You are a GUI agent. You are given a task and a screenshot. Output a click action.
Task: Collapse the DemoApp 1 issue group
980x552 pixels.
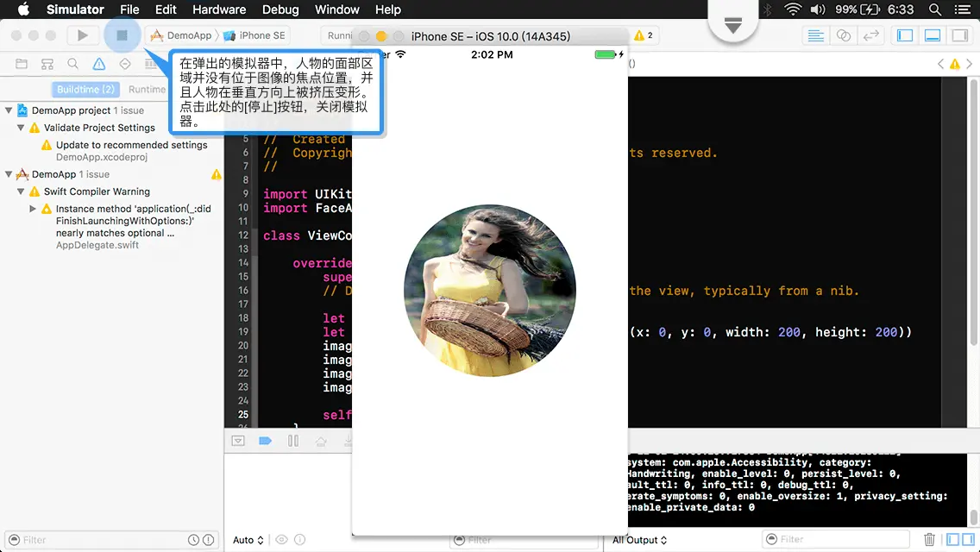coord(9,174)
